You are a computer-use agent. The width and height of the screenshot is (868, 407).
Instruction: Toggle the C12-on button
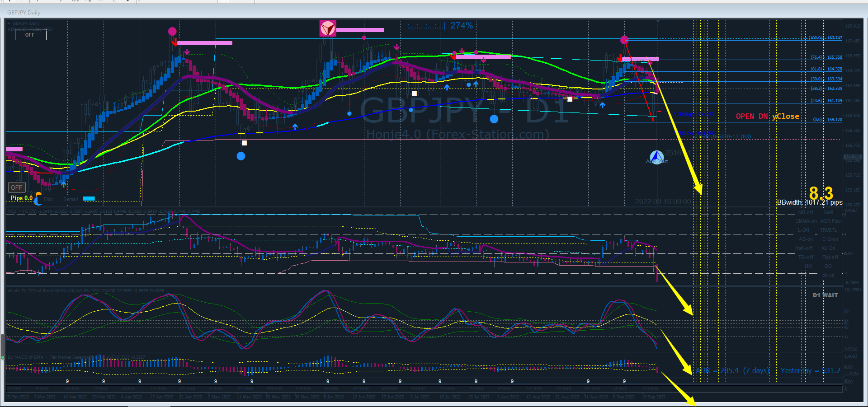point(830,239)
